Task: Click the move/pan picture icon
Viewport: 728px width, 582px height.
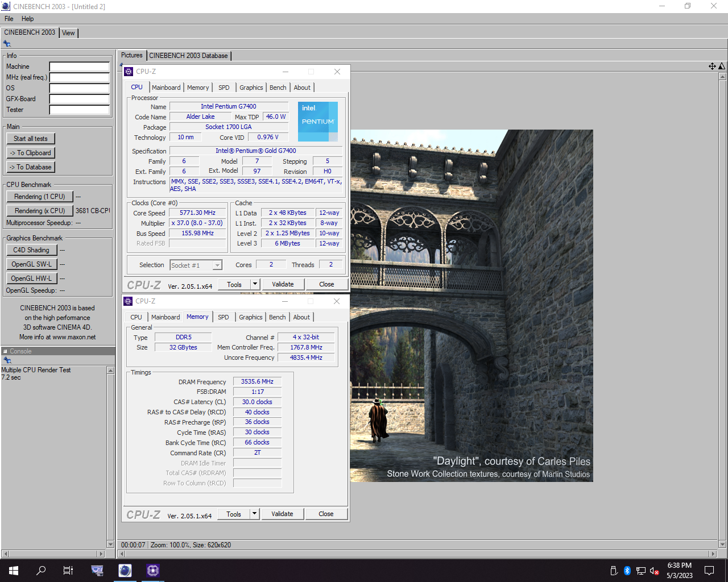Action: tap(712, 66)
